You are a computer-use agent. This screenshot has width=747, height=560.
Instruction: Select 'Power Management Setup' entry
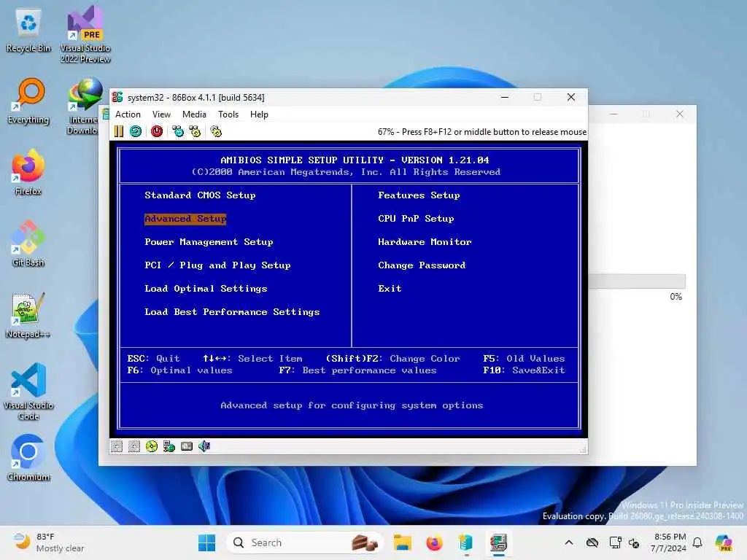(x=209, y=242)
